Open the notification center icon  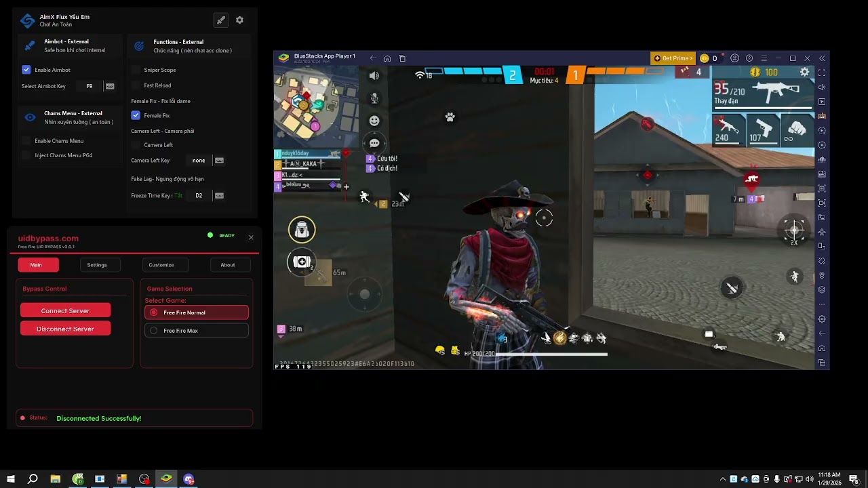pyautogui.click(x=854, y=479)
